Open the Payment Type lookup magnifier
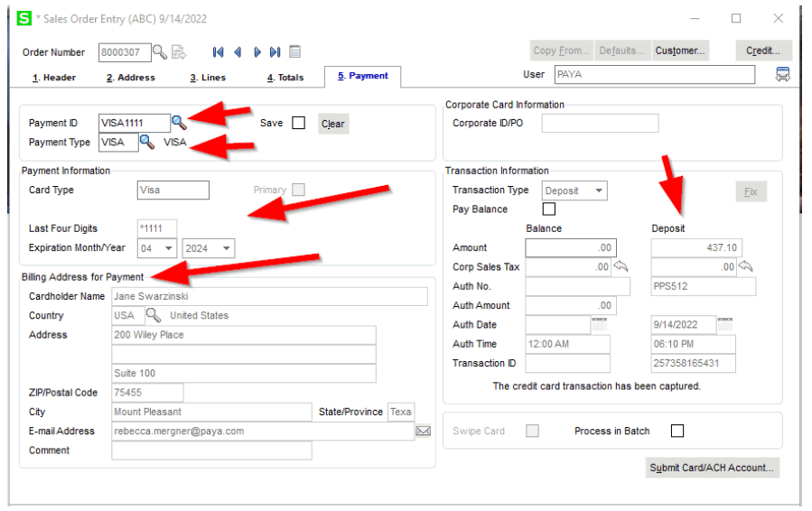This screenshot has width=812, height=511. point(147,142)
